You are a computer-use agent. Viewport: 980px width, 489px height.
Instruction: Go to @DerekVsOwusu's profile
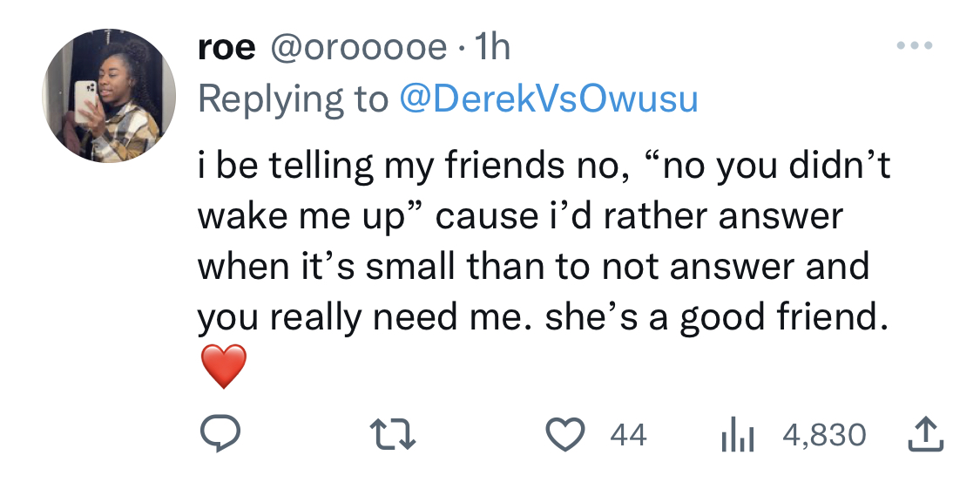[x=549, y=100]
